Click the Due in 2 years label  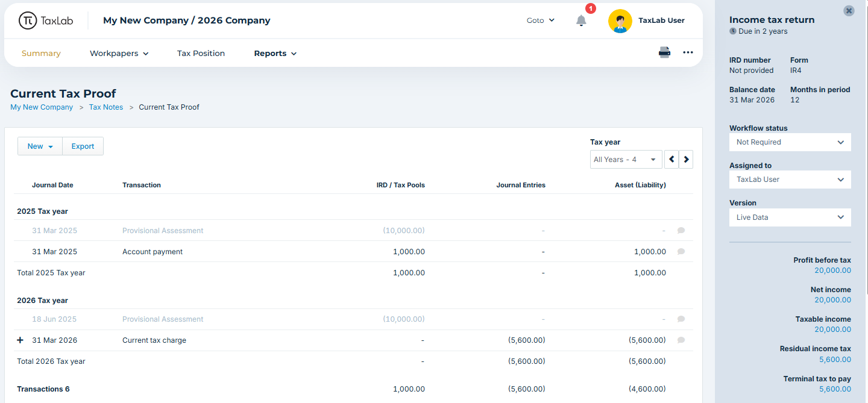(759, 31)
